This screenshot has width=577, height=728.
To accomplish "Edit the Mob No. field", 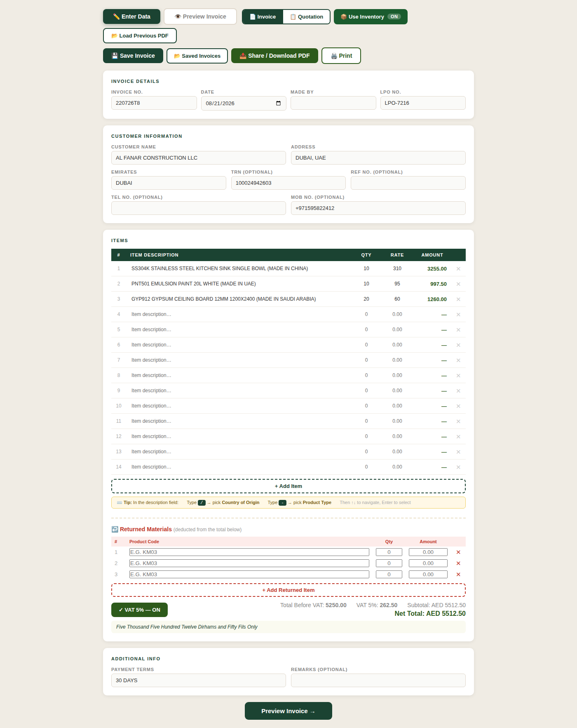I will click(378, 208).
